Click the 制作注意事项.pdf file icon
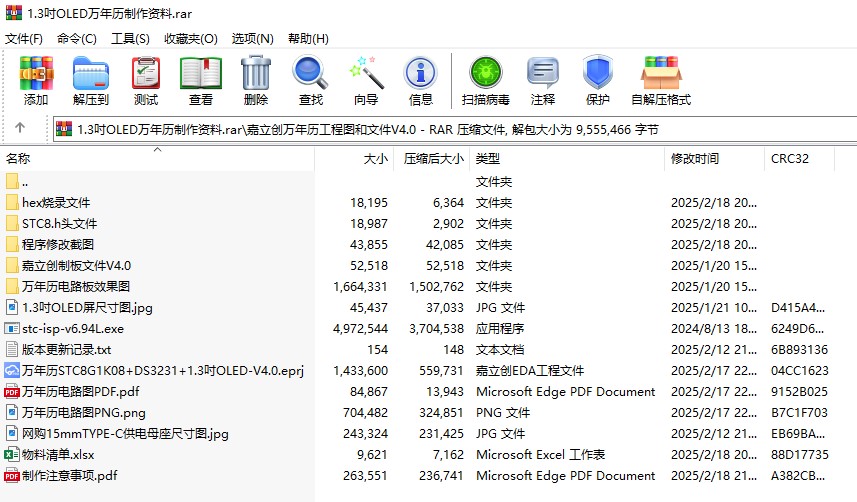 (12, 476)
